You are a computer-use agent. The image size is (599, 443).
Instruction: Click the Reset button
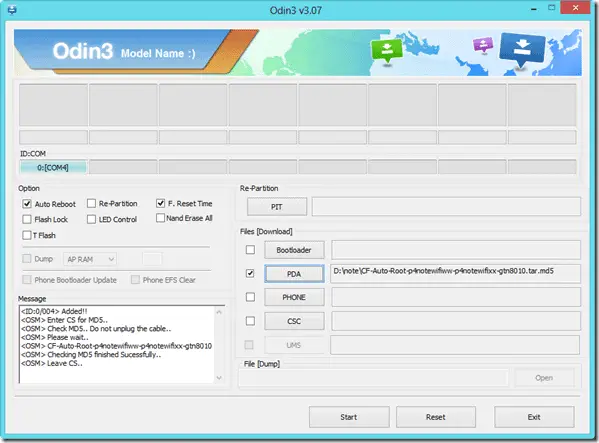(x=436, y=417)
